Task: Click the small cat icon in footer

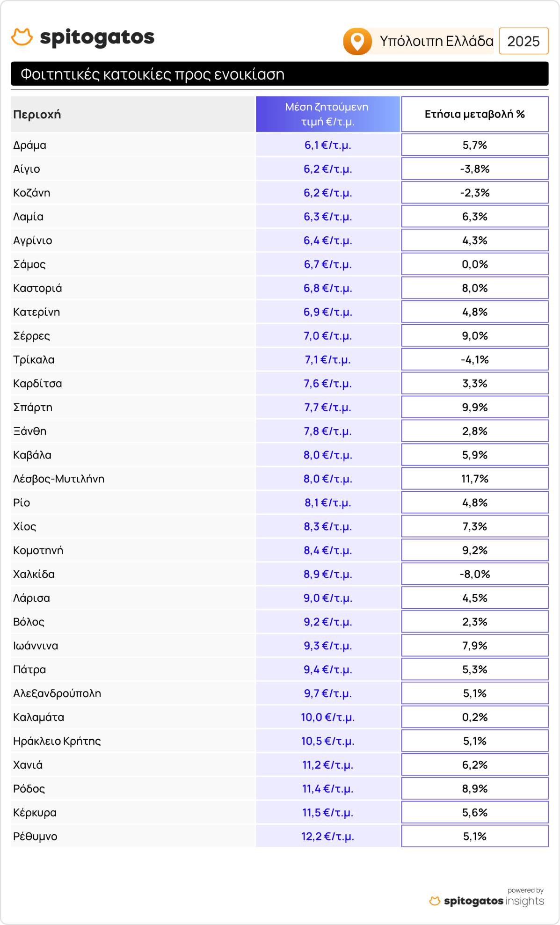Action: click(x=435, y=901)
